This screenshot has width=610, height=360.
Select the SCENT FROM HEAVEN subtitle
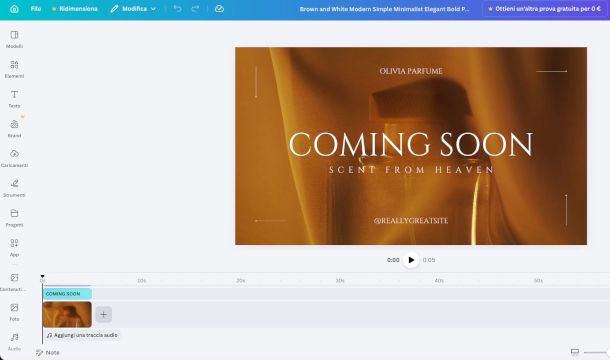[411, 170]
